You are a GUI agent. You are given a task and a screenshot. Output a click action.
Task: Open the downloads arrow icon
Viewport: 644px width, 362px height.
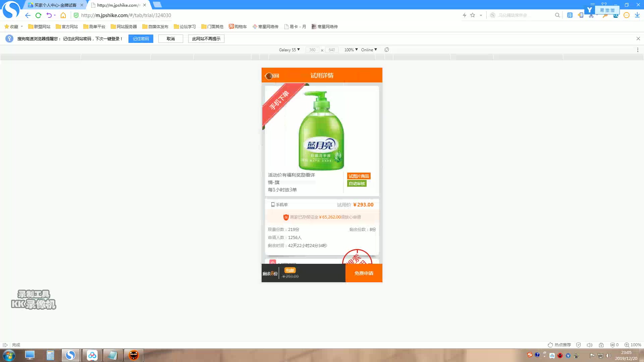coord(637,15)
